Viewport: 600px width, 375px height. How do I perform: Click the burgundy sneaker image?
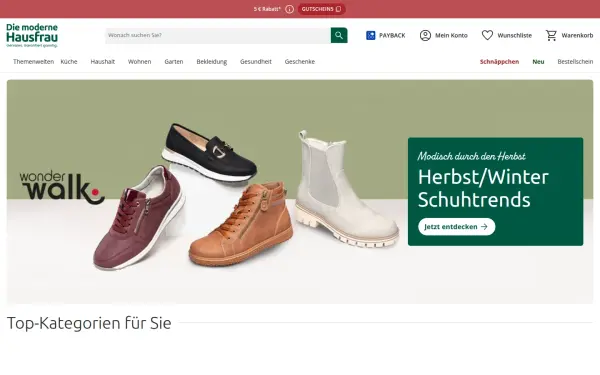(x=140, y=218)
